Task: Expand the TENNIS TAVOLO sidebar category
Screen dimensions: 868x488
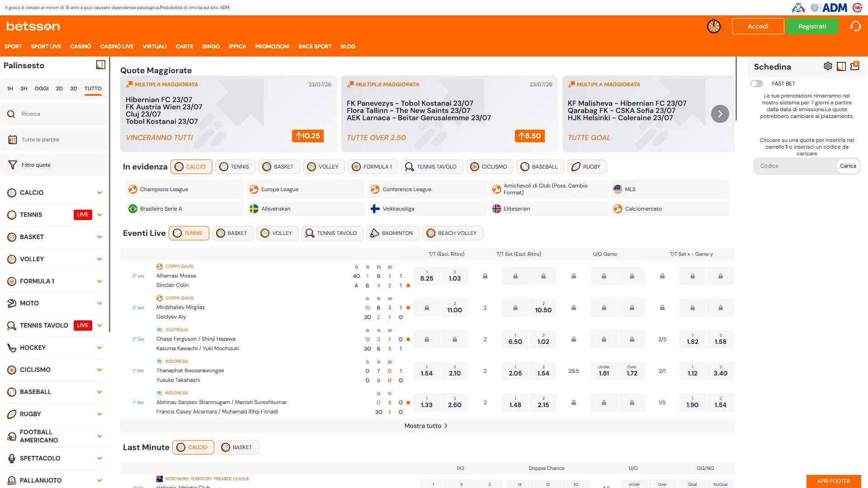Action: click(99, 326)
